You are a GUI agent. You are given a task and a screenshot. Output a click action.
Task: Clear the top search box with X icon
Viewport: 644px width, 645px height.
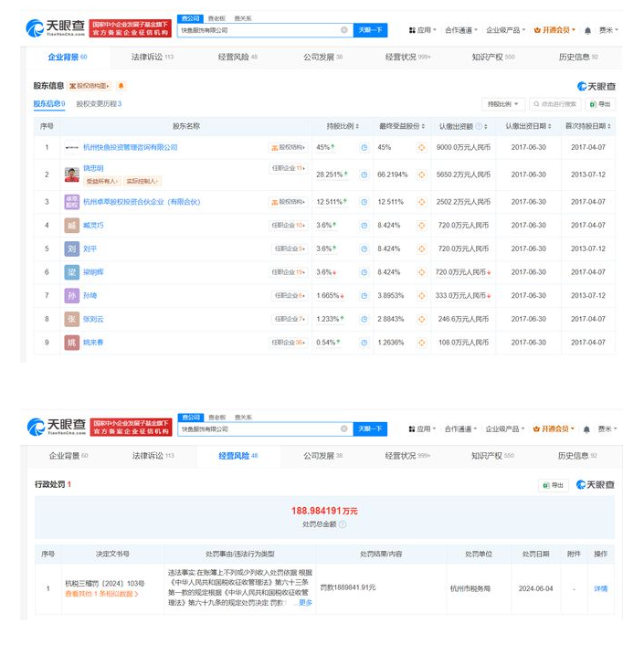point(344,30)
